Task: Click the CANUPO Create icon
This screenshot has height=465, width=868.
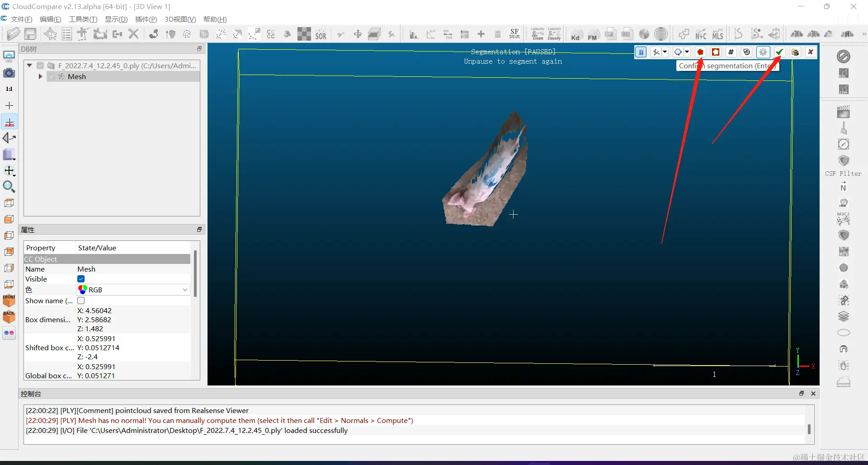Action: point(538,34)
